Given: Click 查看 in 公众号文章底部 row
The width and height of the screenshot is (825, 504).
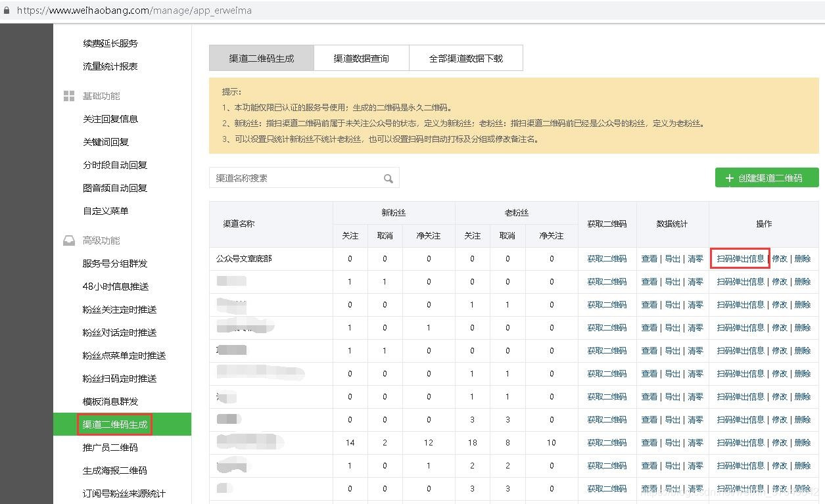Looking at the screenshot, I should [649, 259].
